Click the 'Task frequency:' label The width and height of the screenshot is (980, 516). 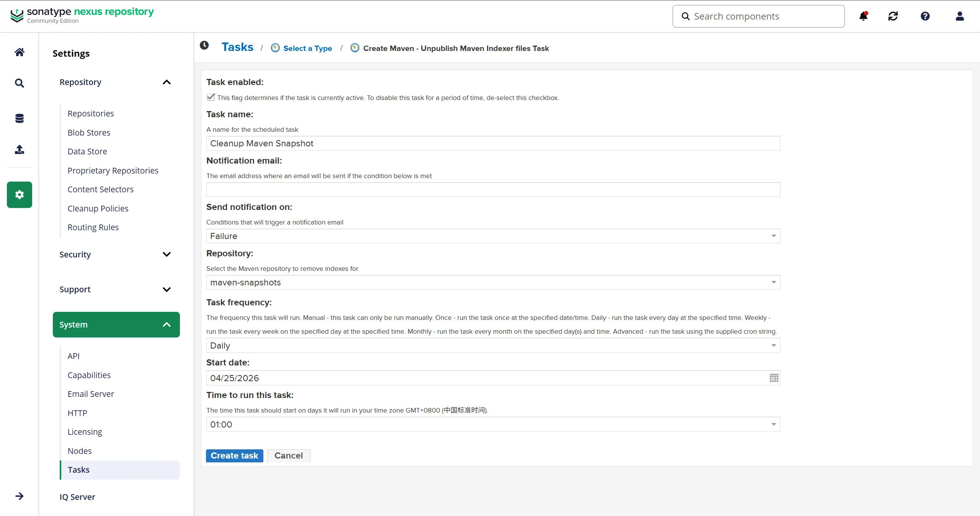[239, 303]
